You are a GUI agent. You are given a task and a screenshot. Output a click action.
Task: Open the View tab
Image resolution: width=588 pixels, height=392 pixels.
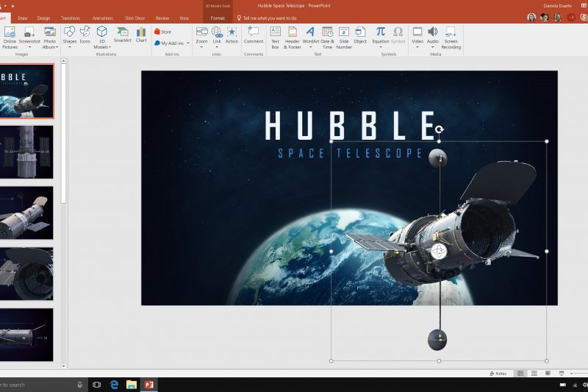pos(184,18)
